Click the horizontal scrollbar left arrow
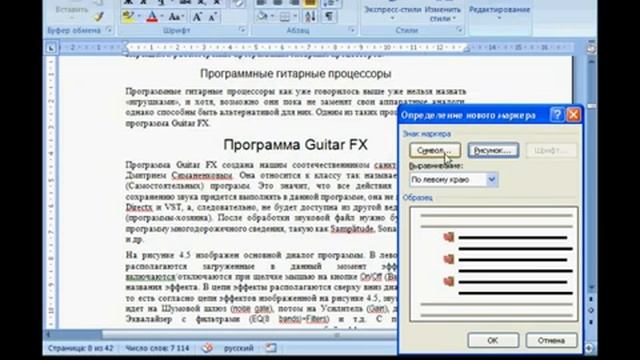The height and width of the screenshot is (360, 640). (48, 335)
